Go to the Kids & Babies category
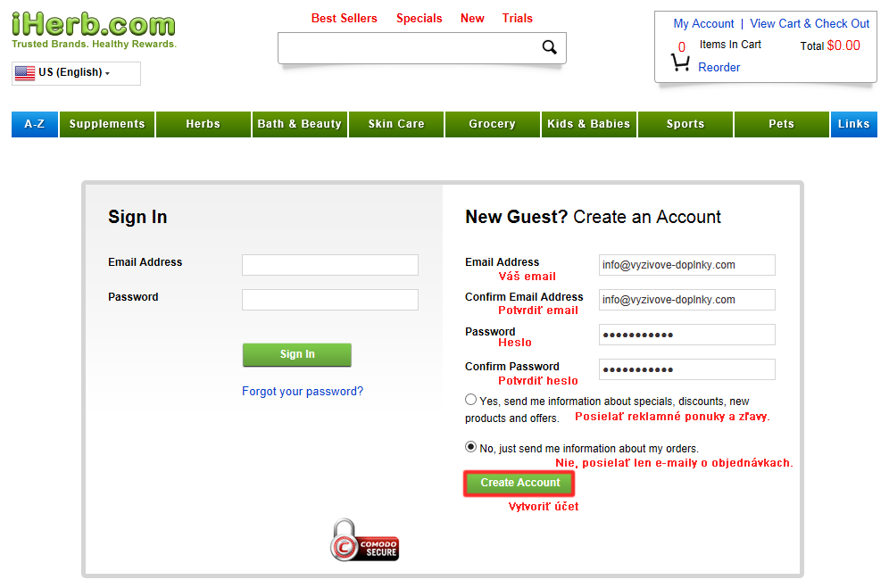 tap(588, 124)
